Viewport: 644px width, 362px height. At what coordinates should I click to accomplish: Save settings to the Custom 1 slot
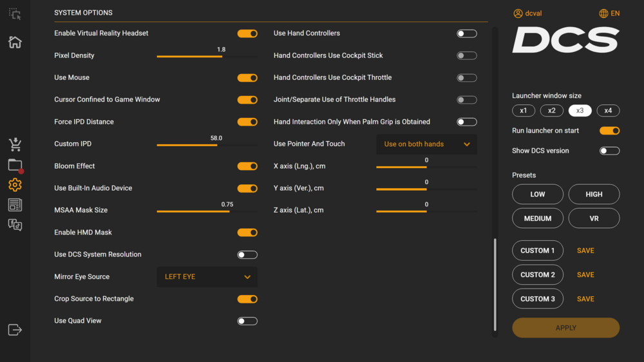coord(585,251)
